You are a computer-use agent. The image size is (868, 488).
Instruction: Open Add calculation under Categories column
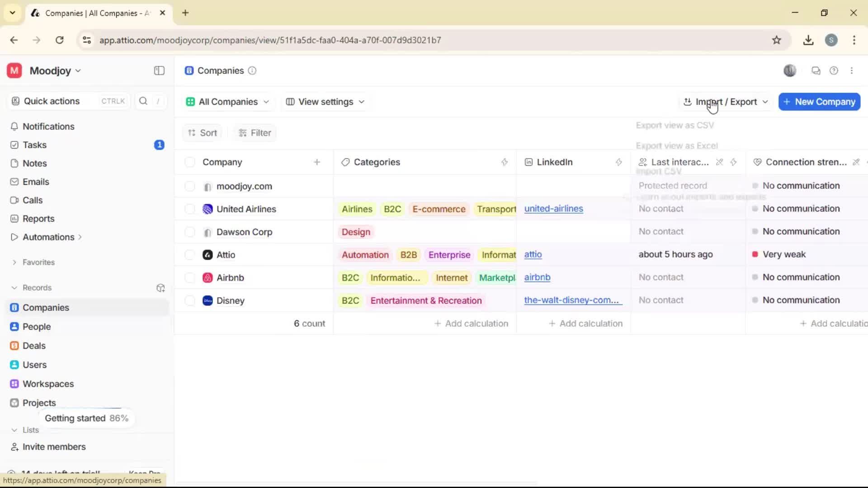point(471,323)
